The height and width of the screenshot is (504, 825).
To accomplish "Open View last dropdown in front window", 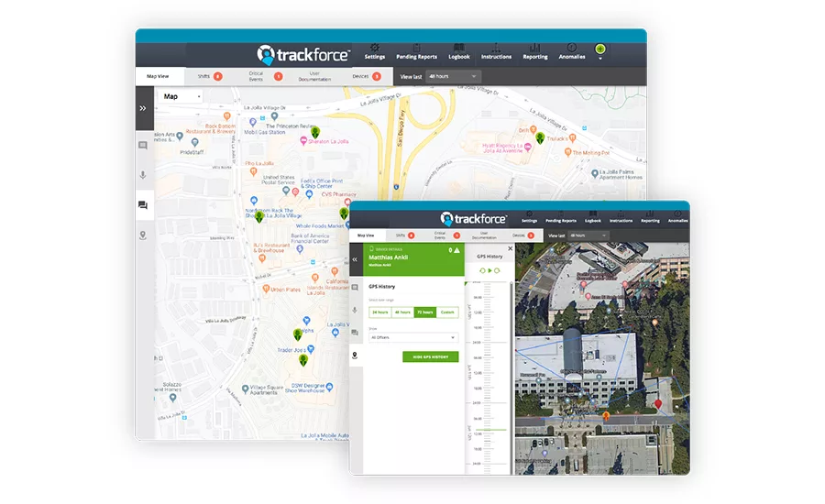I will [588, 236].
